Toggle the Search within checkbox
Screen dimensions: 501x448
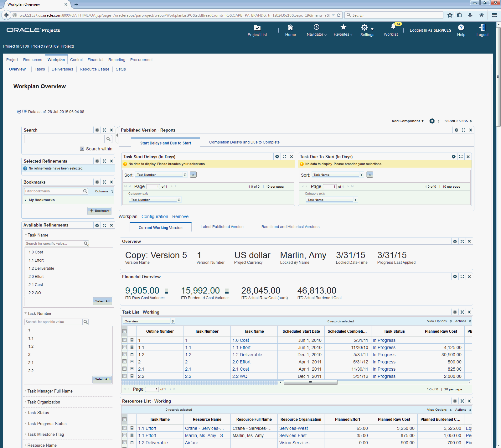coord(82,149)
